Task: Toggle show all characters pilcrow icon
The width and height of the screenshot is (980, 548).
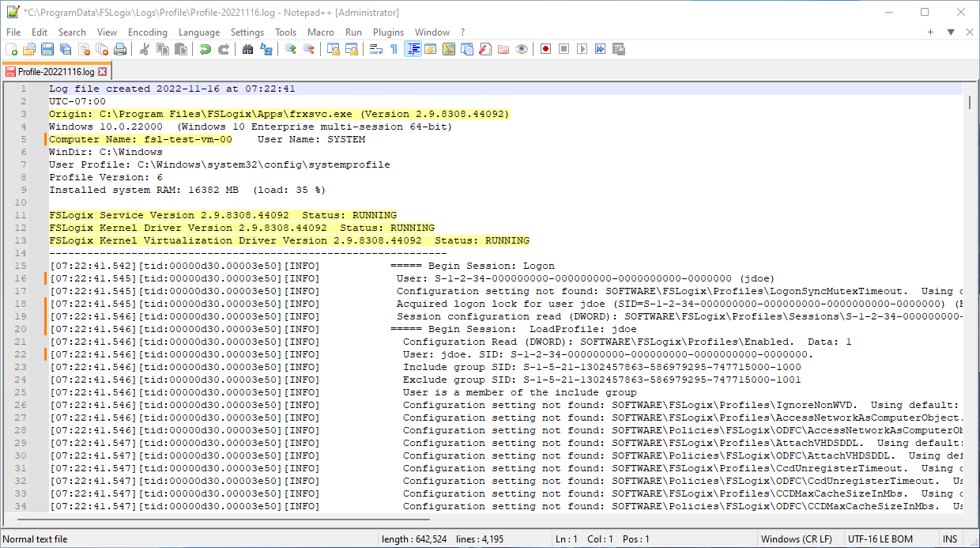Action: [394, 49]
